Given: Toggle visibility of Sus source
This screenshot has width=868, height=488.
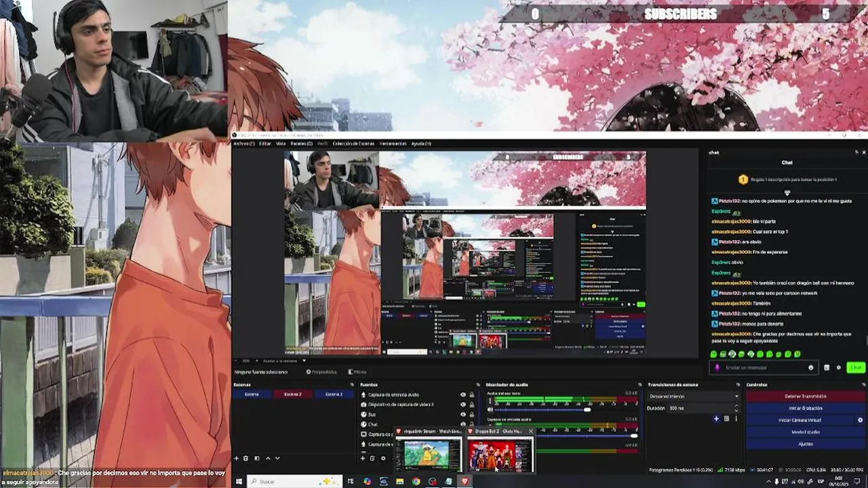Looking at the screenshot, I should tap(463, 414).
